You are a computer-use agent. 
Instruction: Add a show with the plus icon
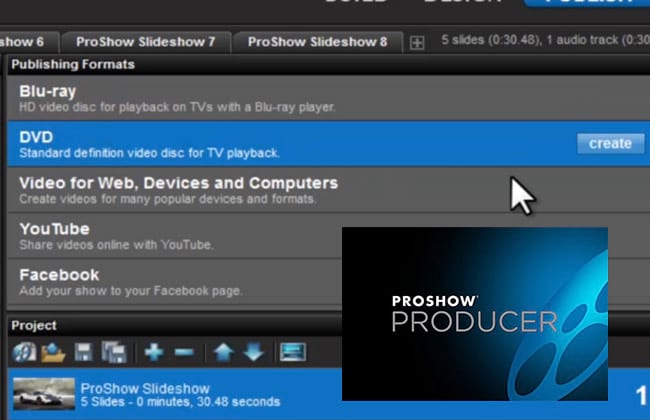click(x=154, y=352)
